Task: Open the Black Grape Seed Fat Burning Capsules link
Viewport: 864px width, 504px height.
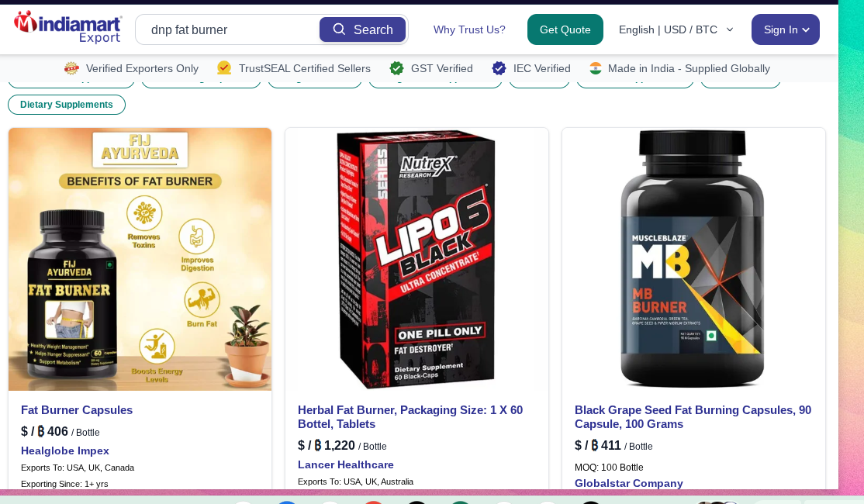Action: click(x=693, y=417)
